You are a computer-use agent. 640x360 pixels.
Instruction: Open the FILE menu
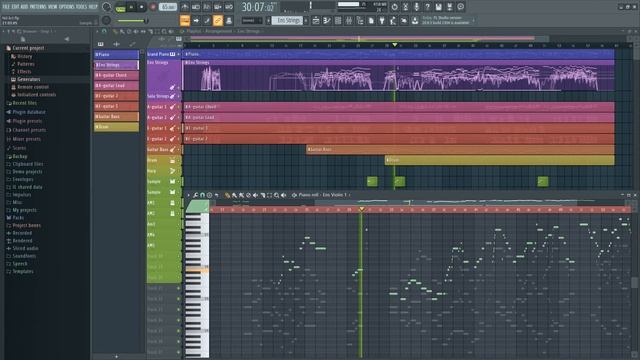pyautogui.click(x=6, y=7)
